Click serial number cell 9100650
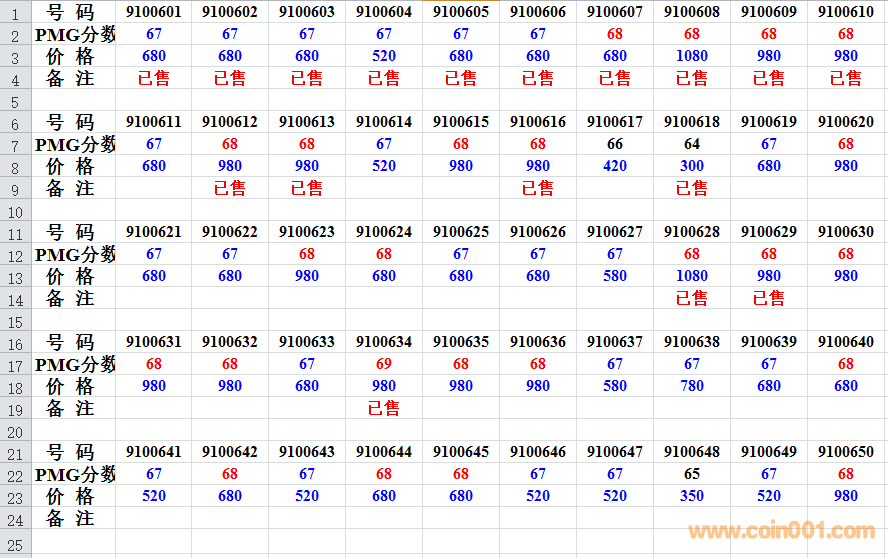Screen dimensions: 888x558 (846, 452)
